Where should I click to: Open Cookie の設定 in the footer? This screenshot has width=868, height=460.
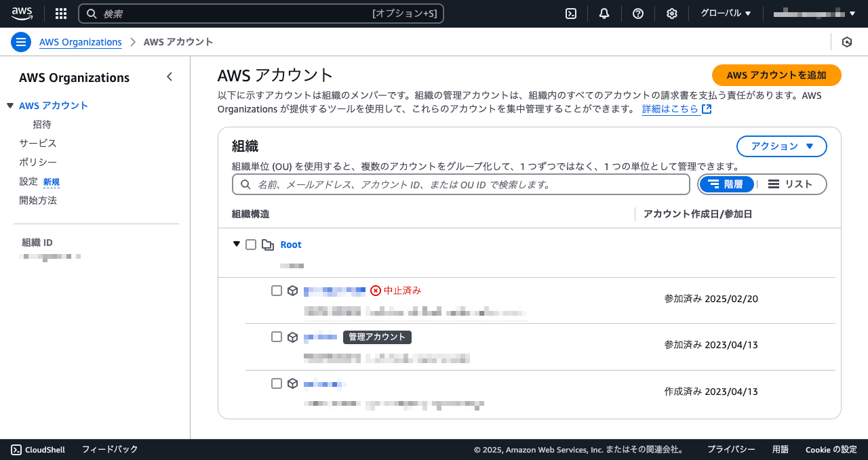pos(831,449)
